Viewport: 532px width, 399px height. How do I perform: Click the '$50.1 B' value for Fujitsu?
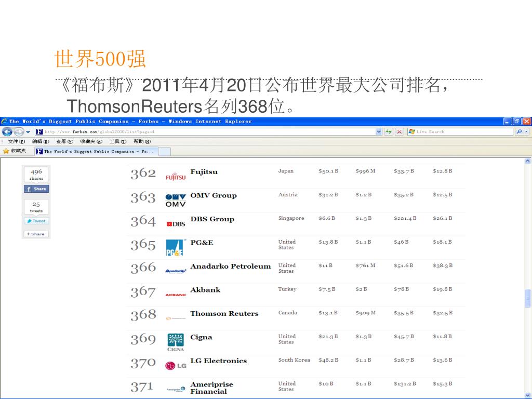click(x=328, y=171)
